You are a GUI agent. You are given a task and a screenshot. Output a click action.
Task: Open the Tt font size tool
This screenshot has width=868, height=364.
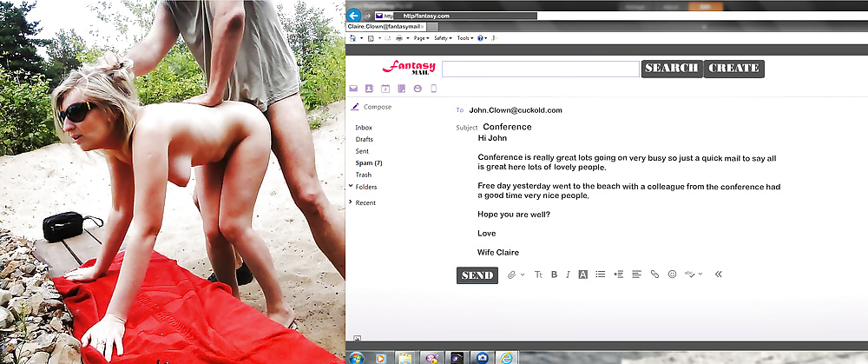coord(538,275)
